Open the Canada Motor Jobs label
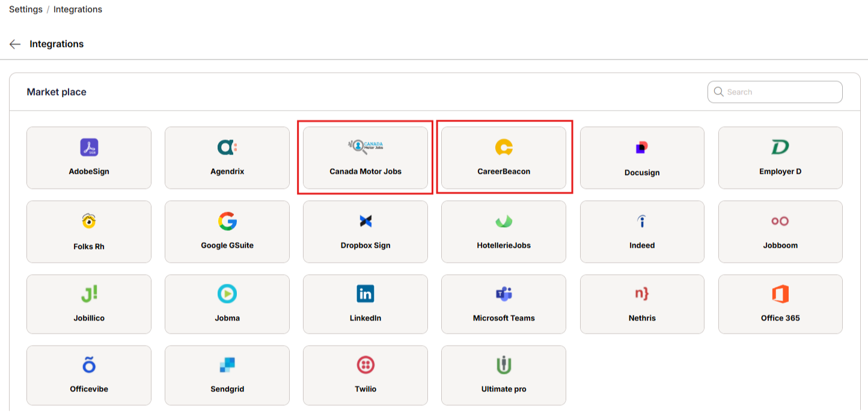The image size is (868, 413). click(365, 171)
